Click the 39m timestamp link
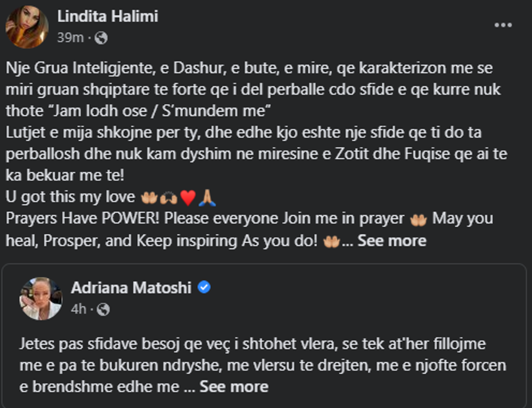The width and height of the screenshot is (532, 408). [71, 38]
